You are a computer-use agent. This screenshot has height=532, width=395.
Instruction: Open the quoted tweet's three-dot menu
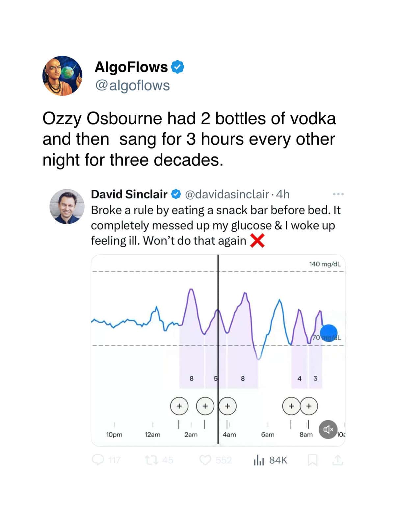pyautogui.click(x=338, y=194)
